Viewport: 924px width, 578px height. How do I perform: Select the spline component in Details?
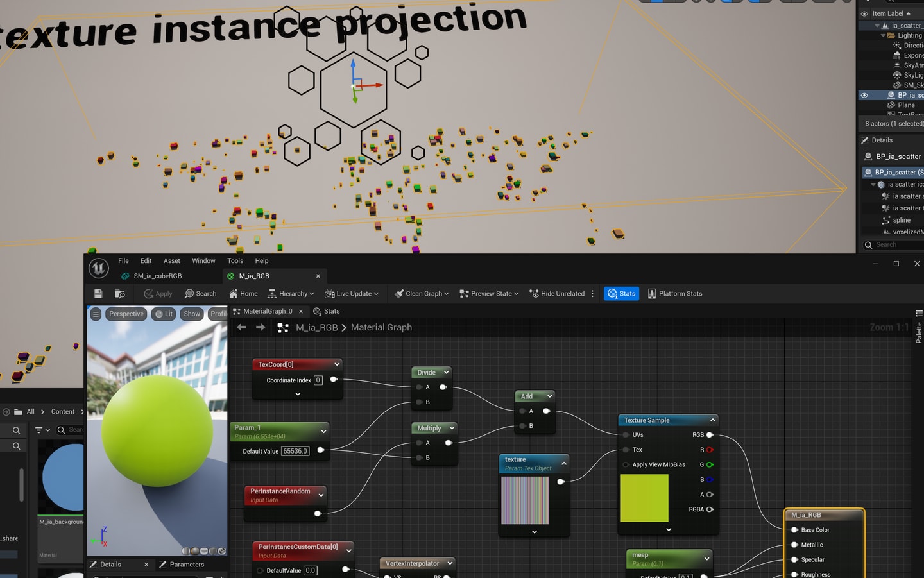[902, 220]
